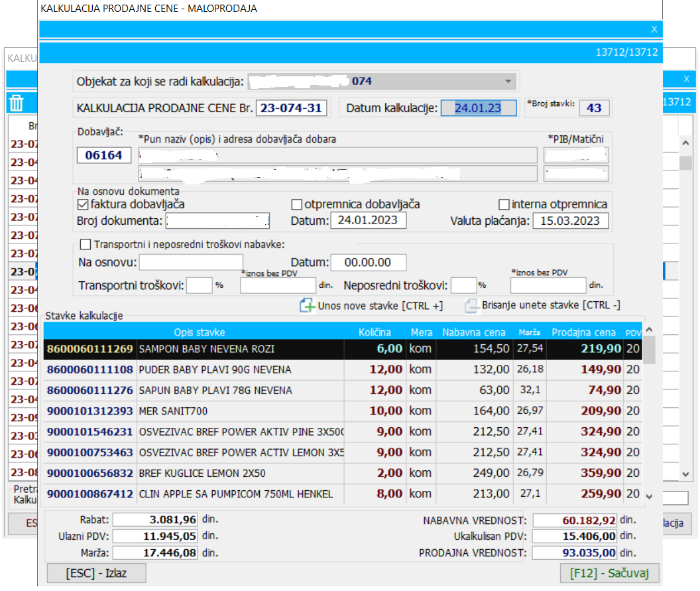Click the PRODAJNA VREDNOST value 93.035,00
Image resolution: width=700 pixels, height=591 pixels.
coord(575,553)
